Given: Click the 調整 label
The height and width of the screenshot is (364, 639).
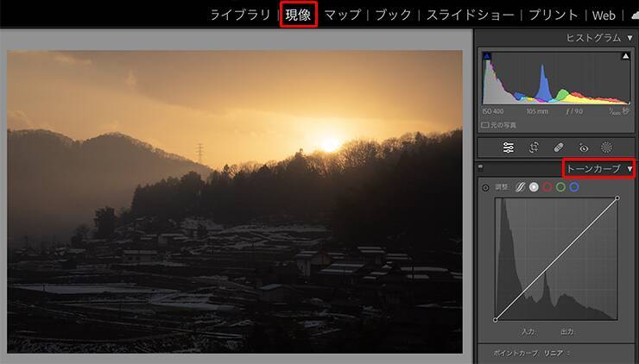Looking at the screenshot, I should tap(502, 187).
